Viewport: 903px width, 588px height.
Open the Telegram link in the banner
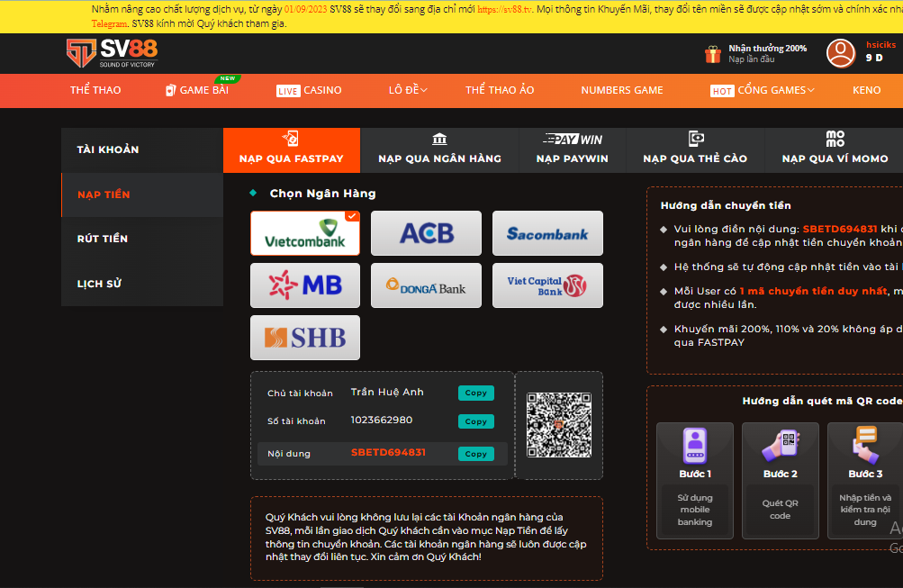point(109,23)
